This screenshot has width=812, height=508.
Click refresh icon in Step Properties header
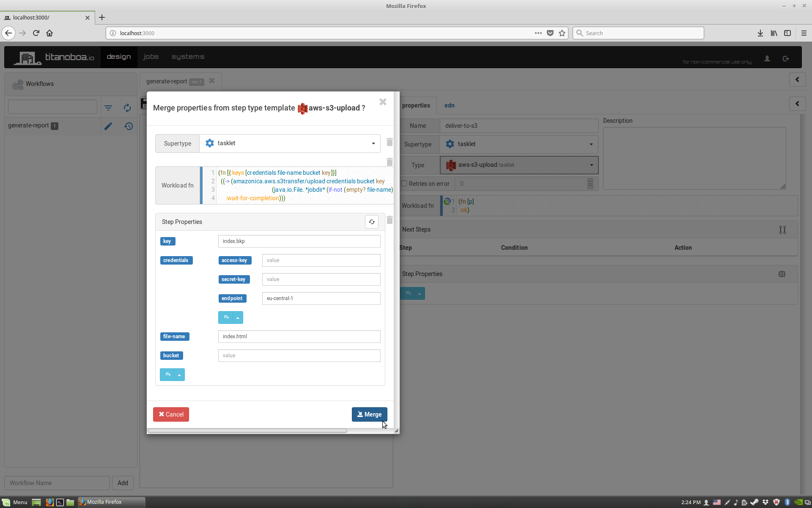pos(371,222)
